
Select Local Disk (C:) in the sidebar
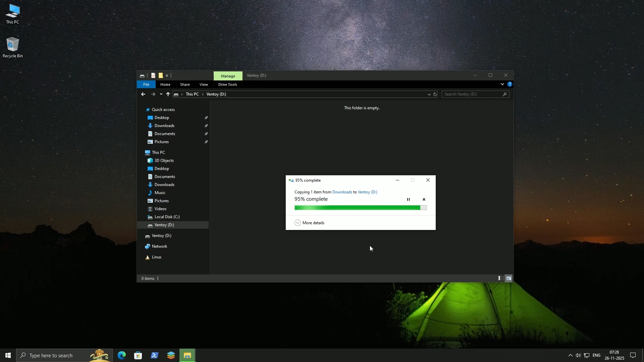tap(166, 217)
